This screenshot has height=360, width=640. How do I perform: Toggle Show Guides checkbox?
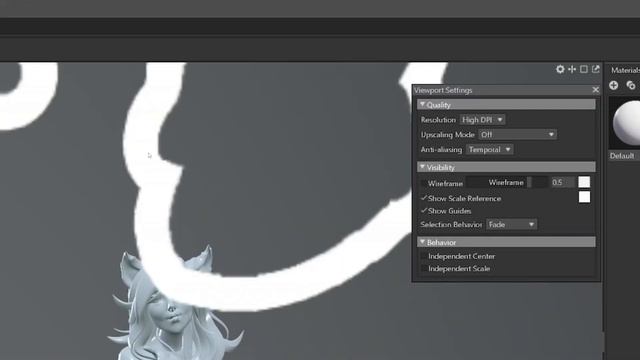(424, 211)
